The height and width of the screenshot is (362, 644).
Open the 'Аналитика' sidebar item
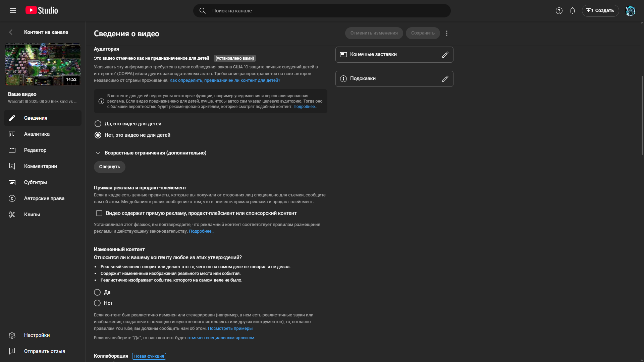(37, 134)
